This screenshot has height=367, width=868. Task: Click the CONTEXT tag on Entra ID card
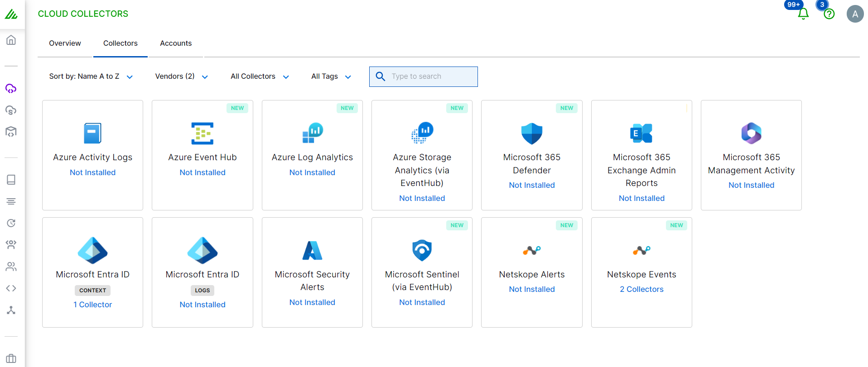93,291
